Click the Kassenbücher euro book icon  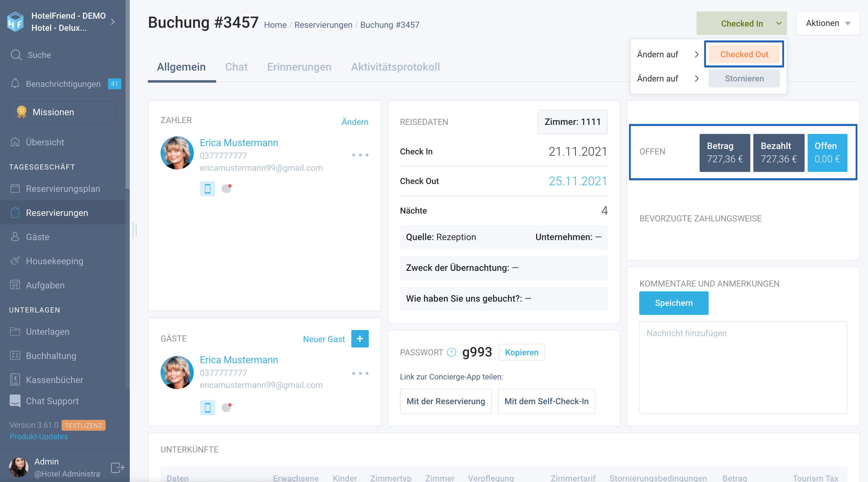[x=15, y=380]
